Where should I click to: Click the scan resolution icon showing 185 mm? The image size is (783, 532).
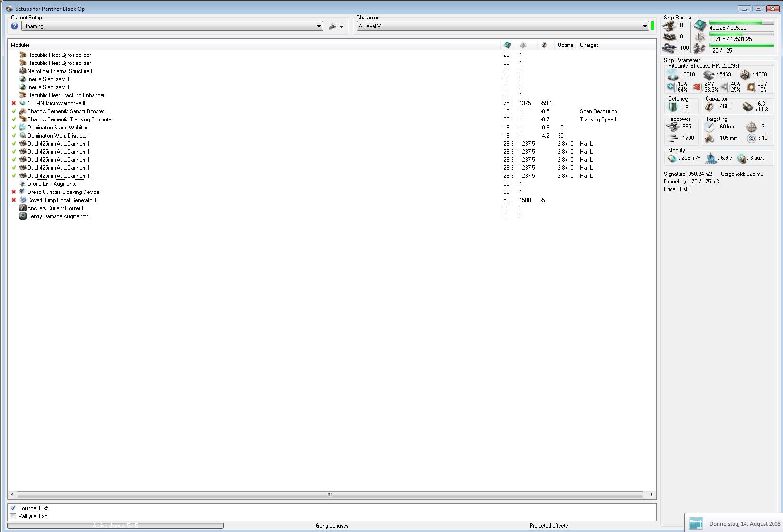(x=709, y=138)
